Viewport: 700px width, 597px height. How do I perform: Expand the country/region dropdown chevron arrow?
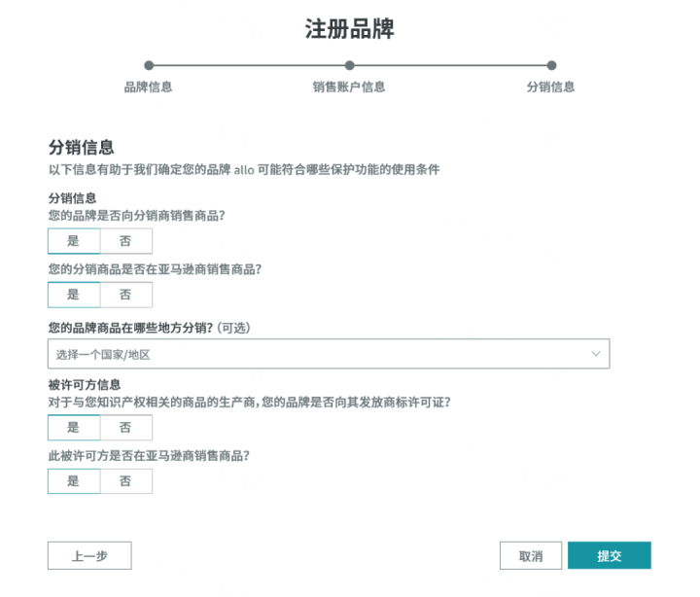(595, 354)
